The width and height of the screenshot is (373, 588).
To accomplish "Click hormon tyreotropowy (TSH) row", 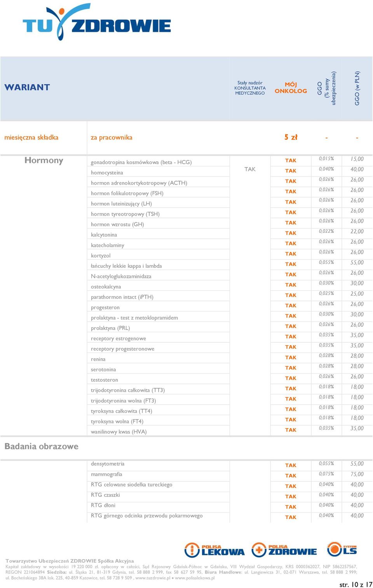I will click(125, 214).
